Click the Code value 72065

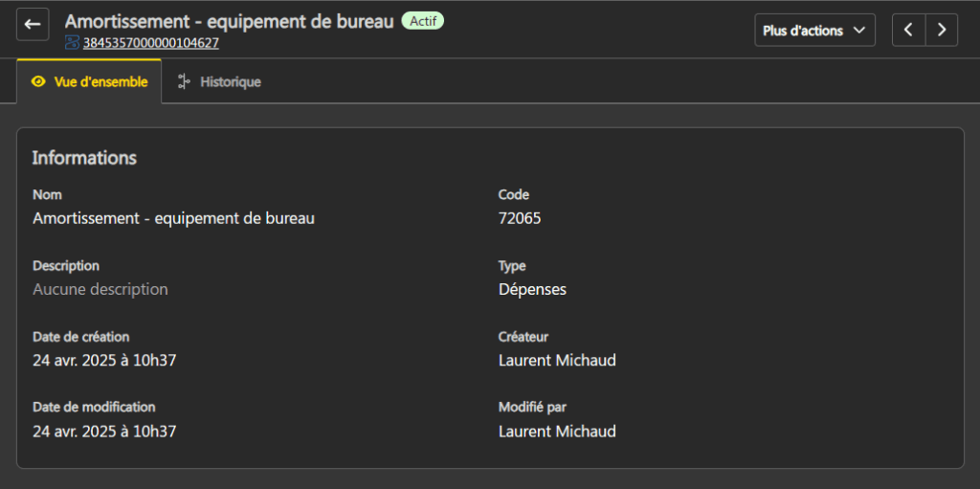tap(520, 218)
